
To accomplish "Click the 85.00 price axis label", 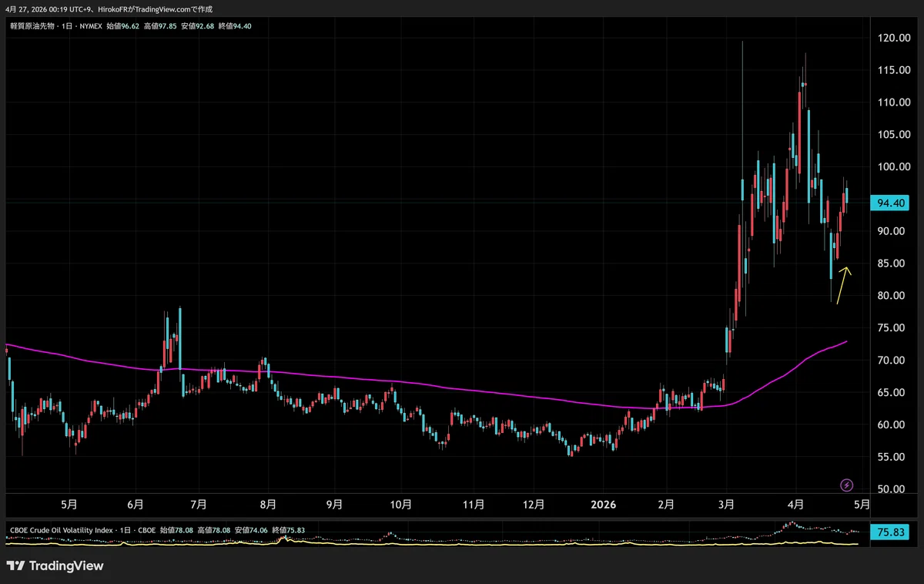I will (x=890, y=263).
